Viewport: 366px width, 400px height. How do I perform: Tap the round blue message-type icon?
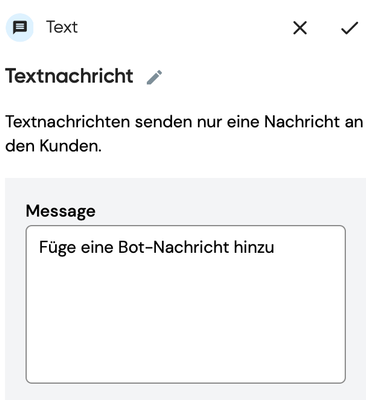click(20, 27)
